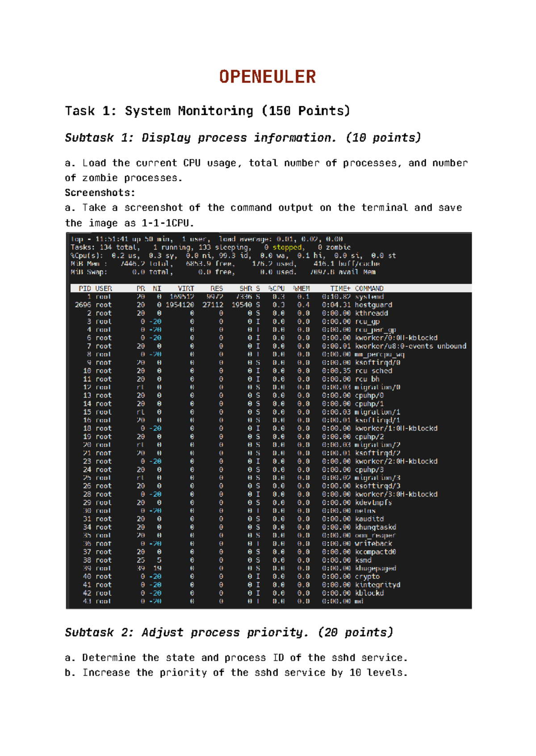Click the 'rcu bh' process name
Screen dimensions: 536x756
[367, 379]
